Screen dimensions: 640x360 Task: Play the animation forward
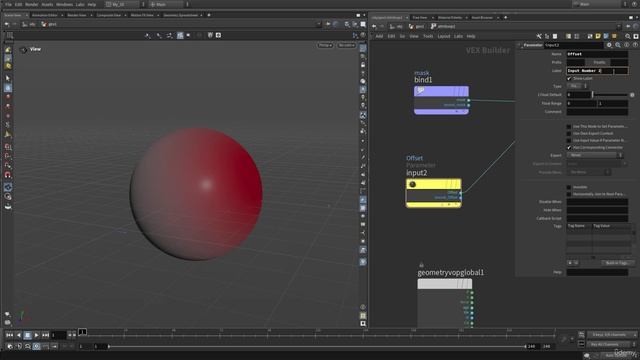click(36, 335)
